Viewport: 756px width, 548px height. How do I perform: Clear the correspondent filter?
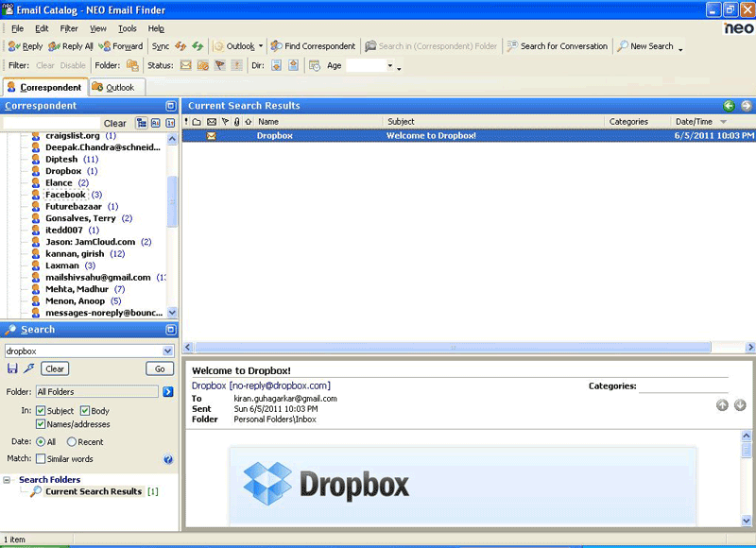pyautogui.click(x=114, y=124)
